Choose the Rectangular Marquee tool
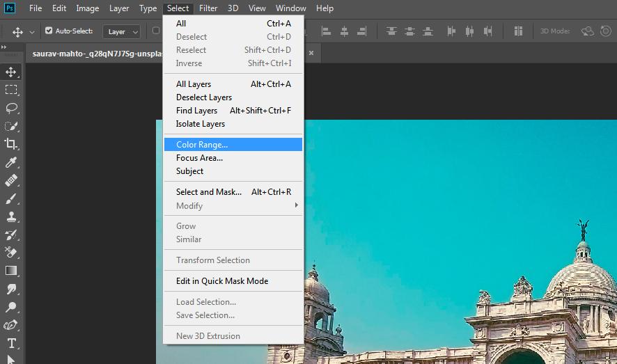The width and height of the screenshot is (617, 364). [x=11, y=90]
